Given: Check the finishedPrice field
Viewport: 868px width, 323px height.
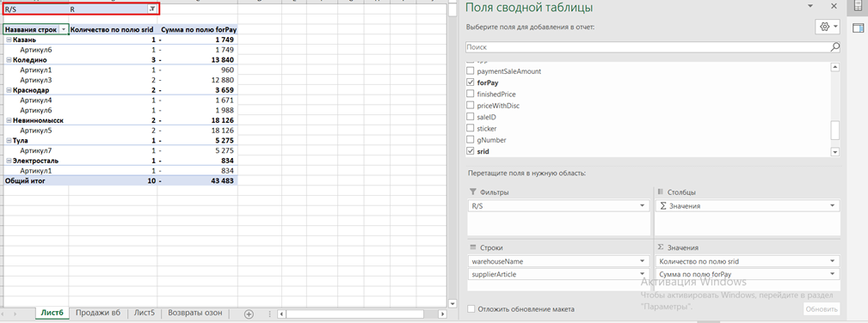Looking at the screenshot, I should [x=471, y=94].
